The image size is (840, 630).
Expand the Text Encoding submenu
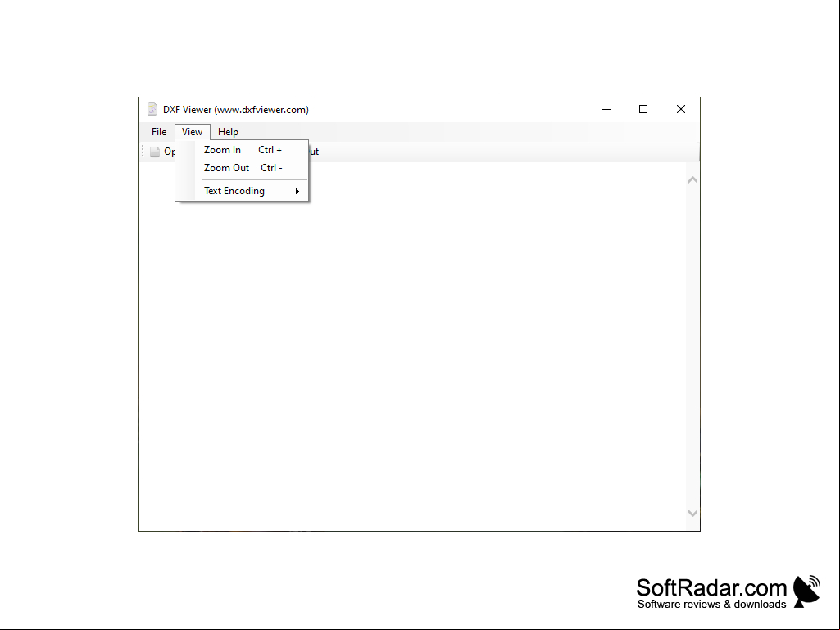pos(242,191)
